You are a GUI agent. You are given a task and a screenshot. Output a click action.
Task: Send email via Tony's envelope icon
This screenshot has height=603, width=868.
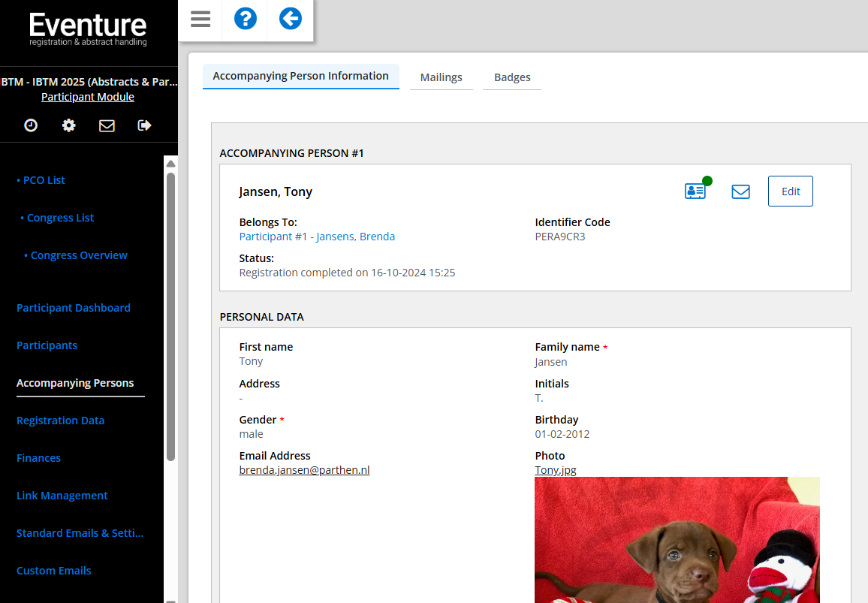pos(740,191)
